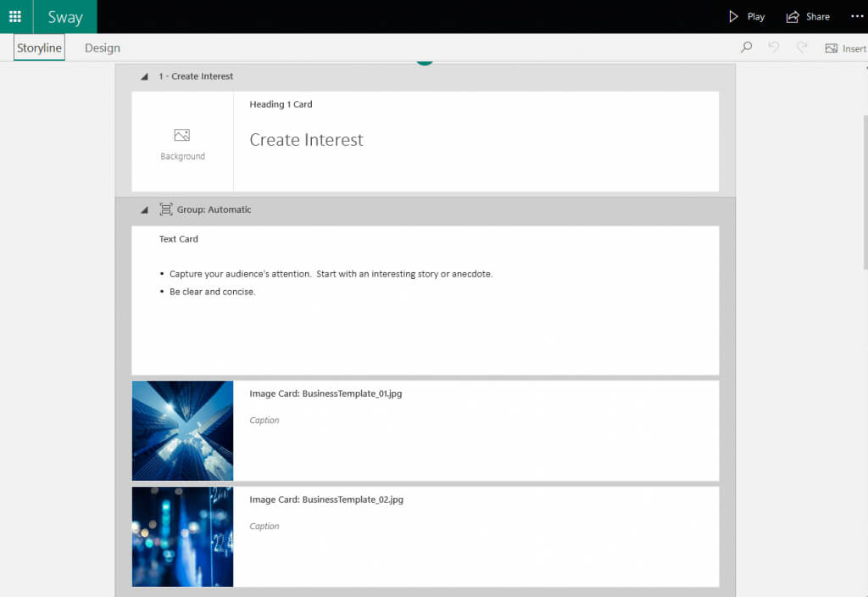Add a Background image to heading card
The width and height of the screenshot is (868, 597).
click(x=183, y=142)
